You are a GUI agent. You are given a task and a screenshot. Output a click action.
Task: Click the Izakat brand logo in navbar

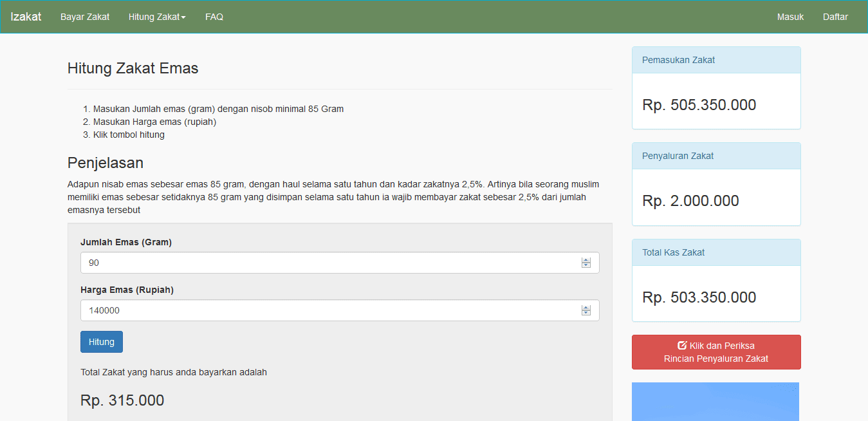[x=25, y=16]
